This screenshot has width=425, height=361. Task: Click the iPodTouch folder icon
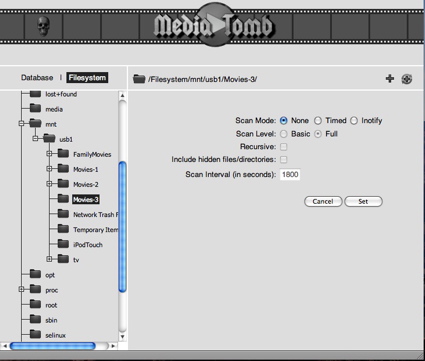coord(63,244)
